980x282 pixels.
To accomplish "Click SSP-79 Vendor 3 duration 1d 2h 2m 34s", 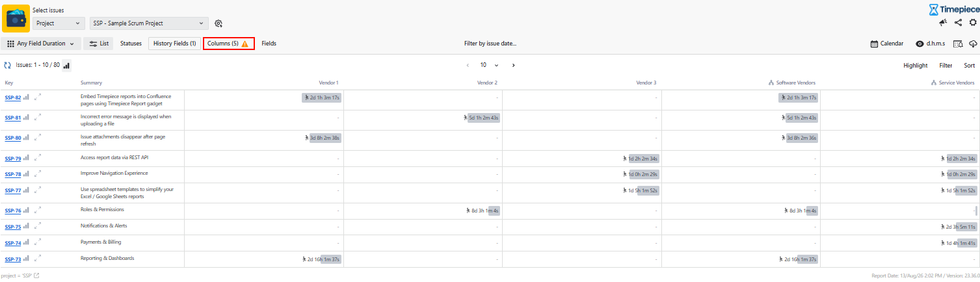I will [x=641, y=158].
